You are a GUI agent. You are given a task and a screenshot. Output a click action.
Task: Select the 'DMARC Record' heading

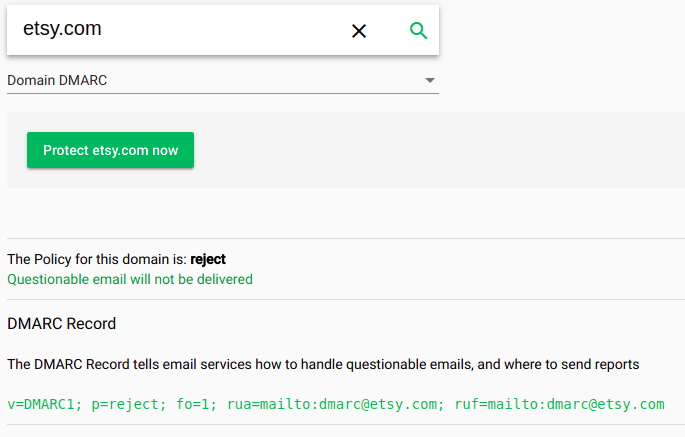62,324
